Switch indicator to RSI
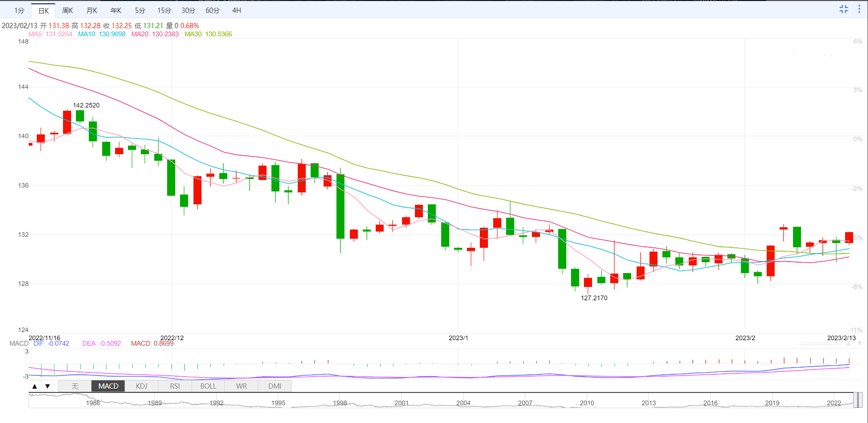 [175, 386]
